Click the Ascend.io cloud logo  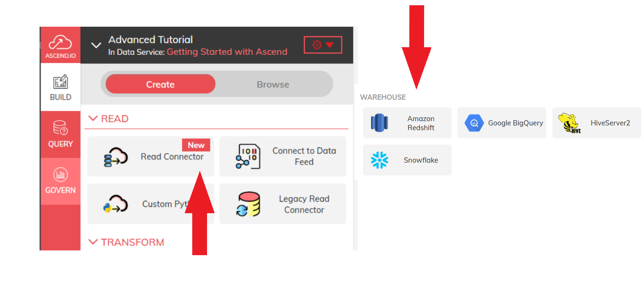60,42
